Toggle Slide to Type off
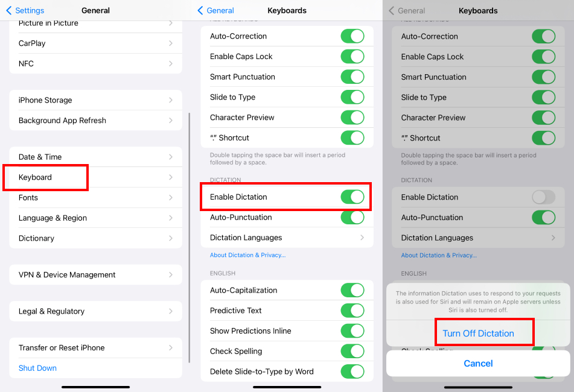This screenshot has width=574, height=392. pos(352,97)
